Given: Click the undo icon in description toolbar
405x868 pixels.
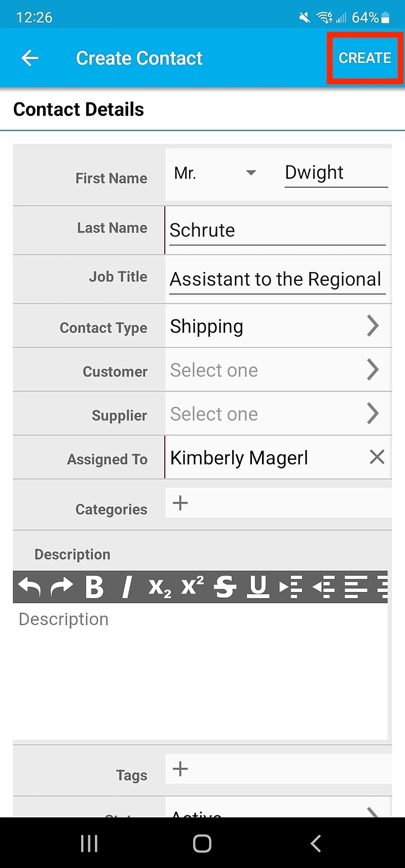Looking at the screenshot, I should tap(29, 587).
